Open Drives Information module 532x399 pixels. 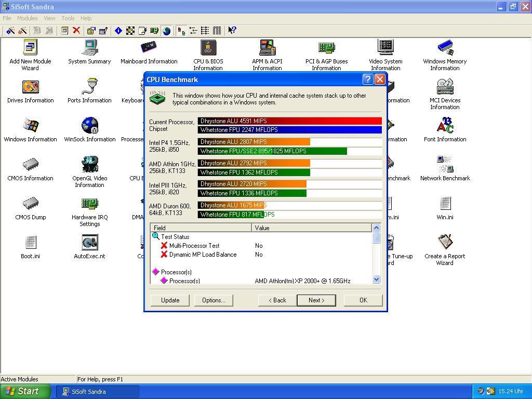point(30,87)
